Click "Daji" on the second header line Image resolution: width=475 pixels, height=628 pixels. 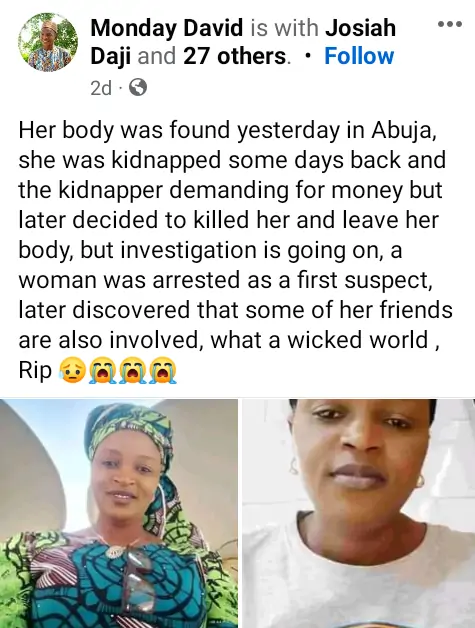click(111, 57)
